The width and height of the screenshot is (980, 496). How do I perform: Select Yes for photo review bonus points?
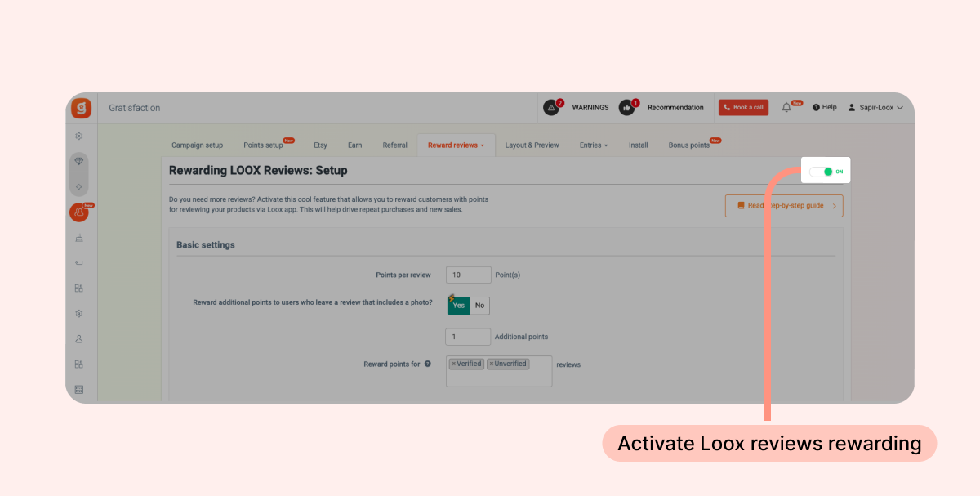click(459, 306)
